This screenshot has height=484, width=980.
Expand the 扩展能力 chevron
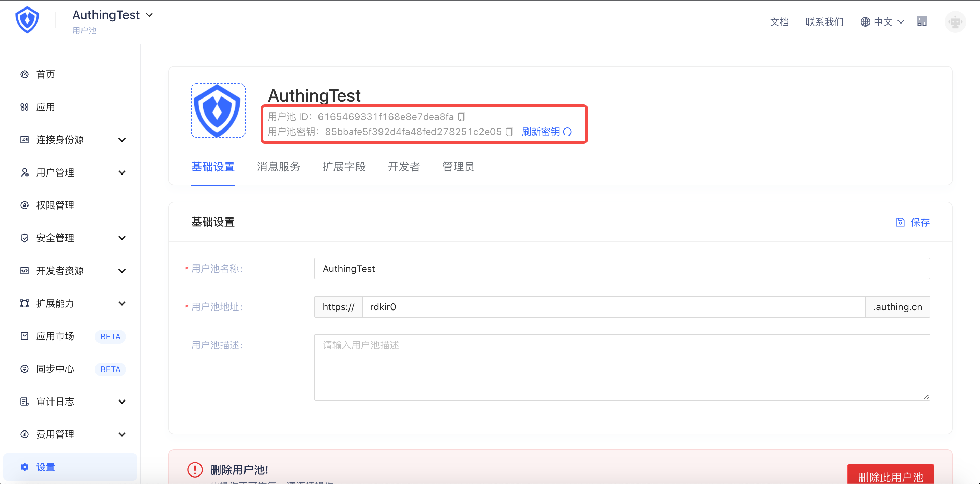pyautogui.click(x=122, y=303)
